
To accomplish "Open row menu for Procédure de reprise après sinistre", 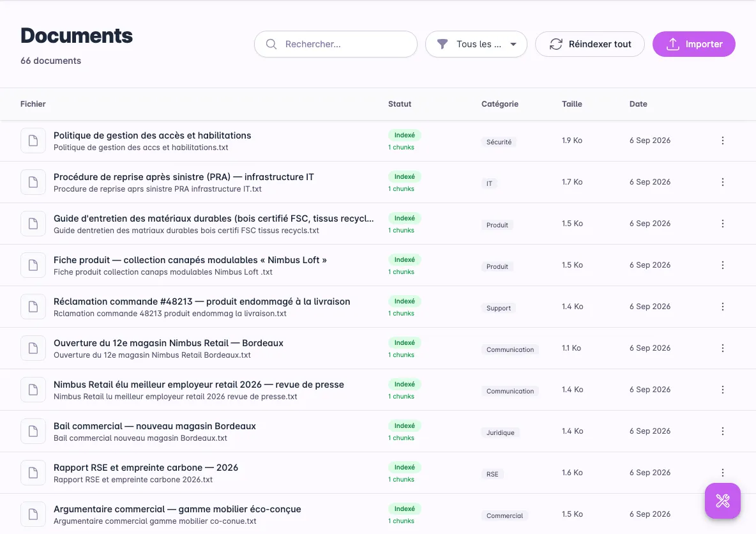I will click(x=722, y=182).
